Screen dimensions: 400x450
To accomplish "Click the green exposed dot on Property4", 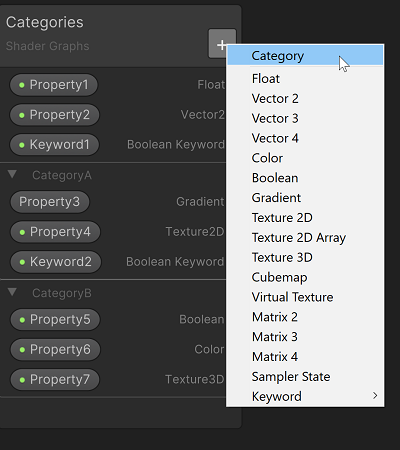I will pyautogui.click(x=22, y=232).
